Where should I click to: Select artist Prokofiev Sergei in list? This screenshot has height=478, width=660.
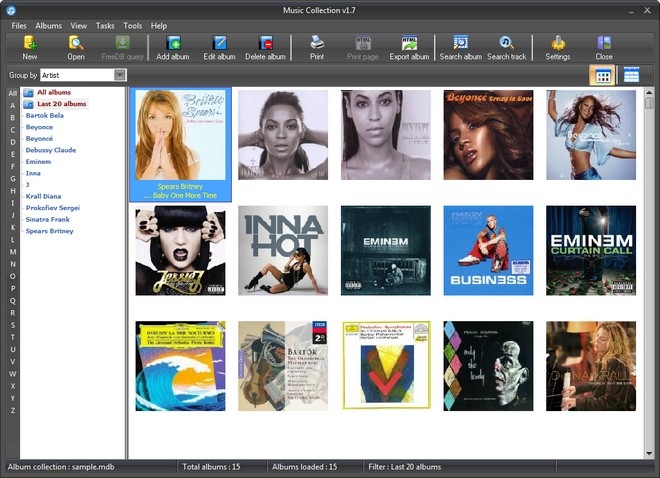coord(53,208)
